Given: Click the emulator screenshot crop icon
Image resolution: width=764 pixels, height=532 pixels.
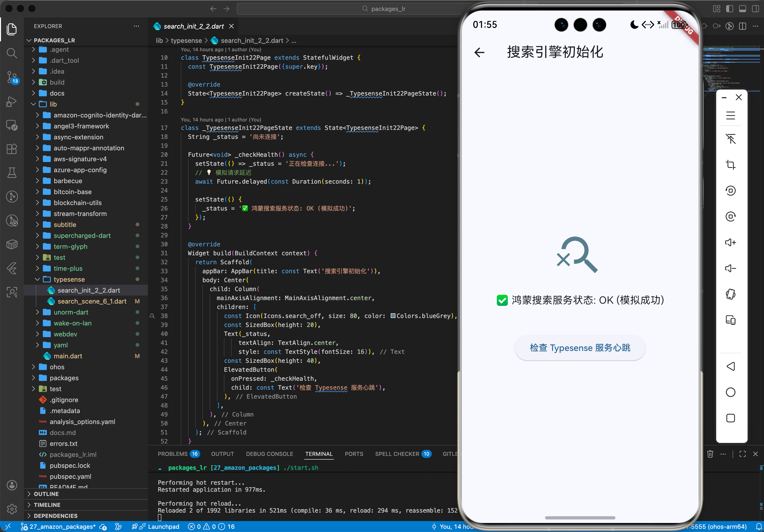Looking at the screenshot, I should pos(730,164).
